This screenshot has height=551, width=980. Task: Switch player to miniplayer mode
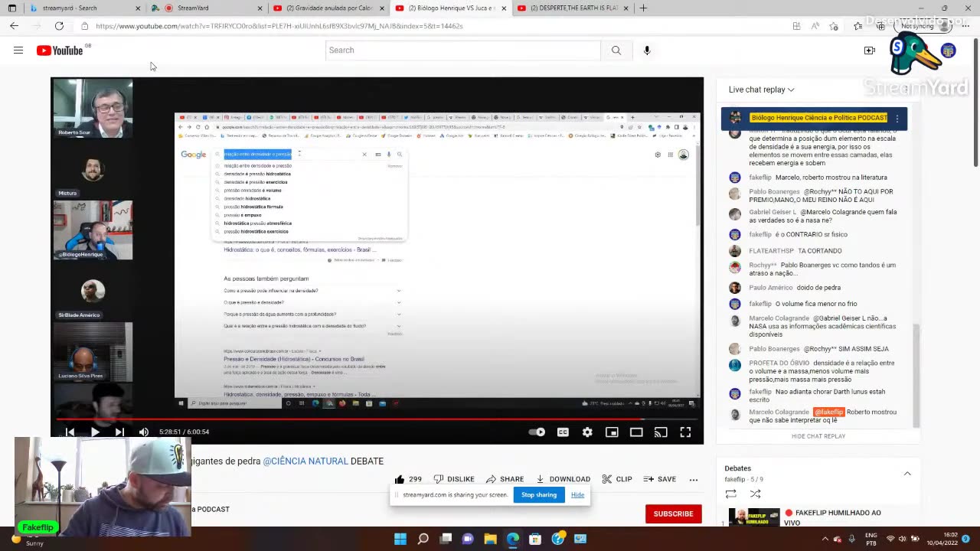point(612,432)
